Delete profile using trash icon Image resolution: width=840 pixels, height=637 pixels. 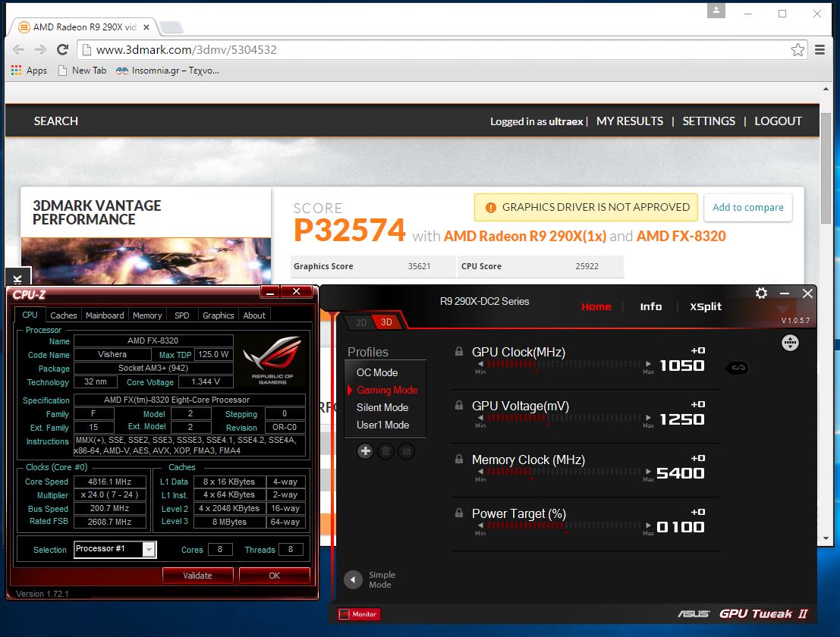tap(385, 451)
